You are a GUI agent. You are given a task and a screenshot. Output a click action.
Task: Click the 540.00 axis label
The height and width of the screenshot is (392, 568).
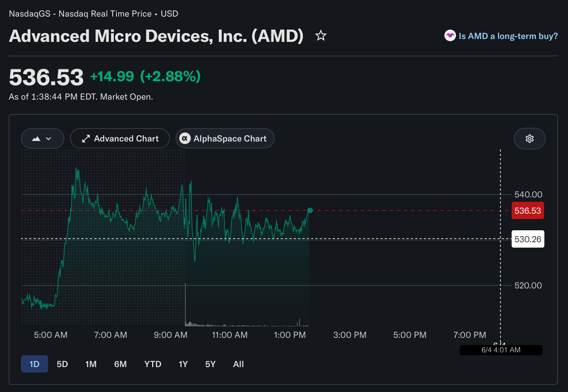(x=528, y=195)
